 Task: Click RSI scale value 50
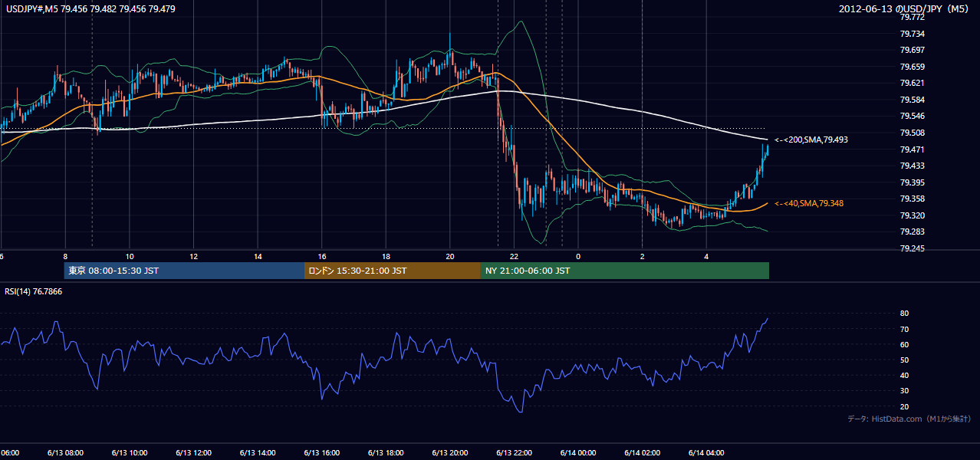[905, 360]
